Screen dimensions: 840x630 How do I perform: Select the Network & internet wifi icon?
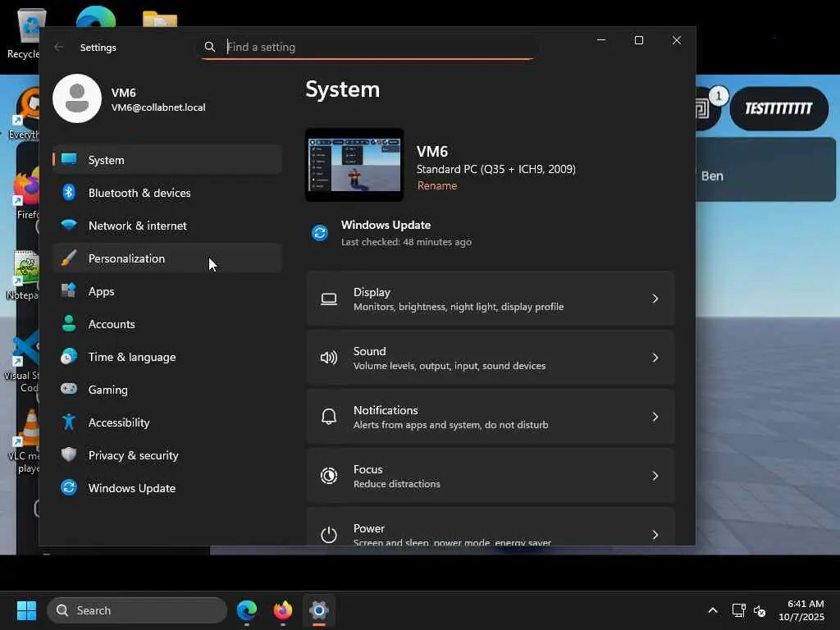pos(69,226)
